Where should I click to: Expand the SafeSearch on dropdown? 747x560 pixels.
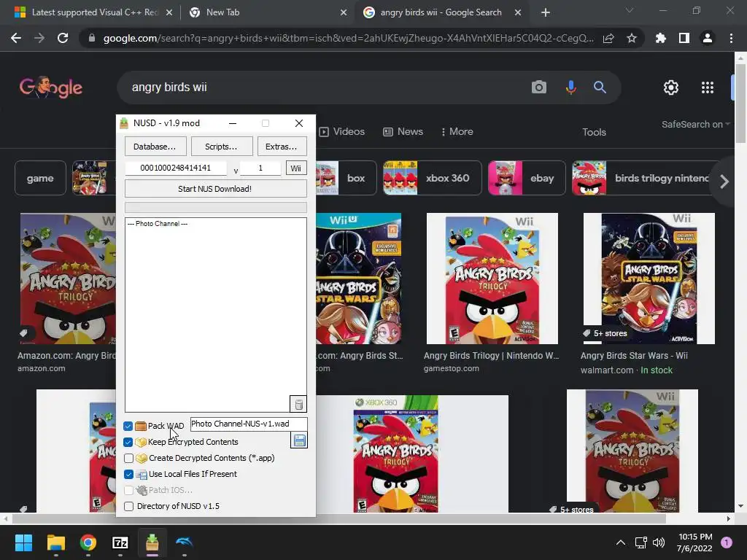(695, 124)
